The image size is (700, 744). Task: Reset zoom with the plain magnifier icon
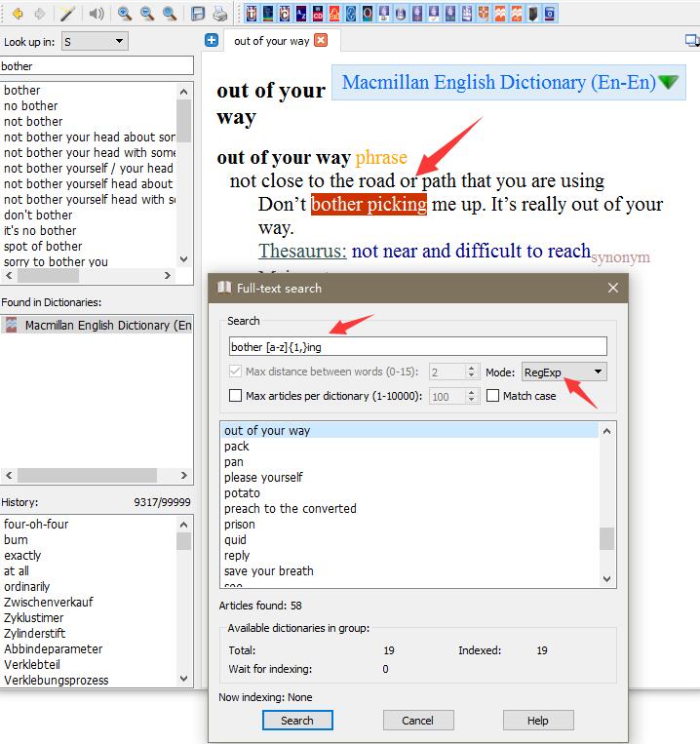coord(170,14)
